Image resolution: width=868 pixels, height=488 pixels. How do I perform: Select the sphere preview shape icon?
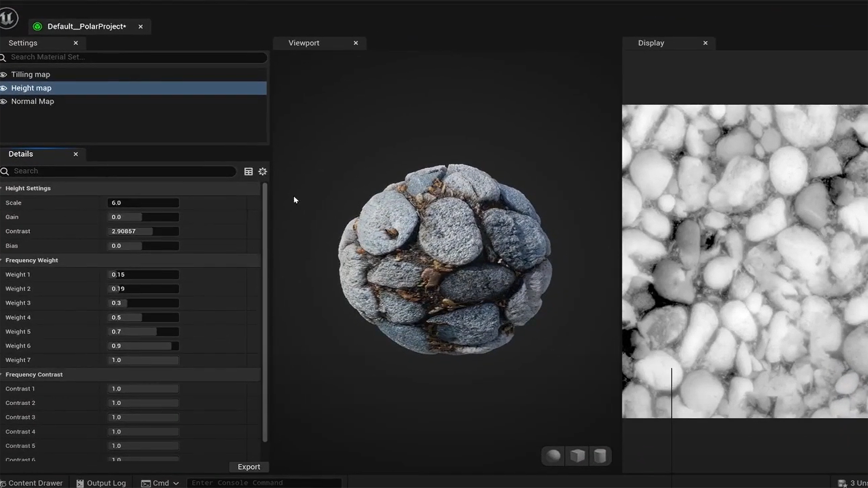553,456
